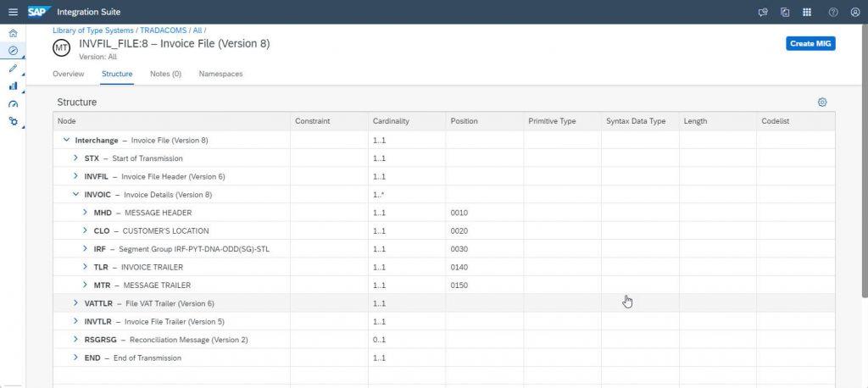Screen dimensions: 868x388
Task: Expand the RSGRSG Reconciliation Message node
Action: [75, 340]
